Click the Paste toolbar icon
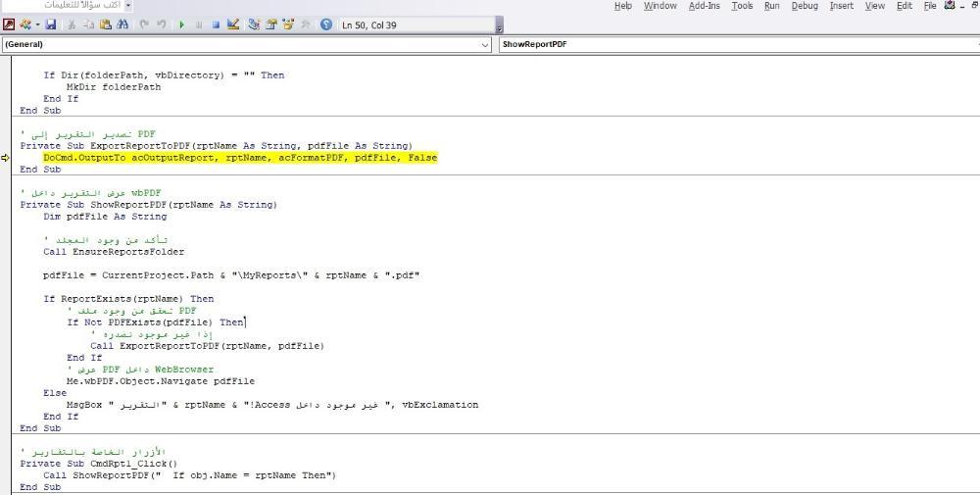The image size is (980, 495). pyautogui.click(x=105, y=25)
